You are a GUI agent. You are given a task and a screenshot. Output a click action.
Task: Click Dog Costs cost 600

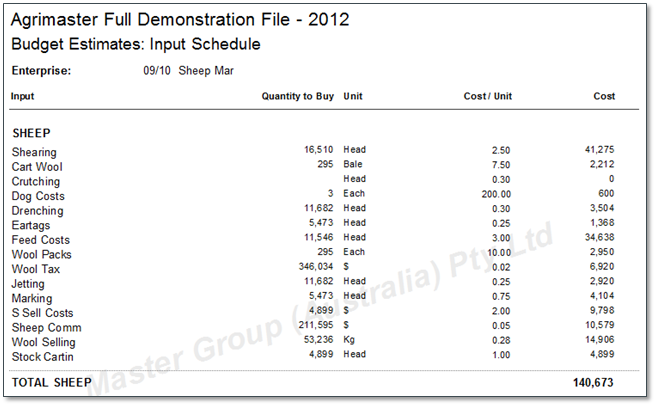click(x=606, y=194)
